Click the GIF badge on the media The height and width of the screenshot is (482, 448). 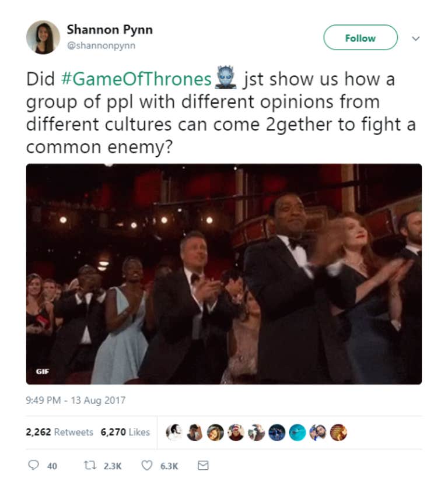click(x=43, y=371)
